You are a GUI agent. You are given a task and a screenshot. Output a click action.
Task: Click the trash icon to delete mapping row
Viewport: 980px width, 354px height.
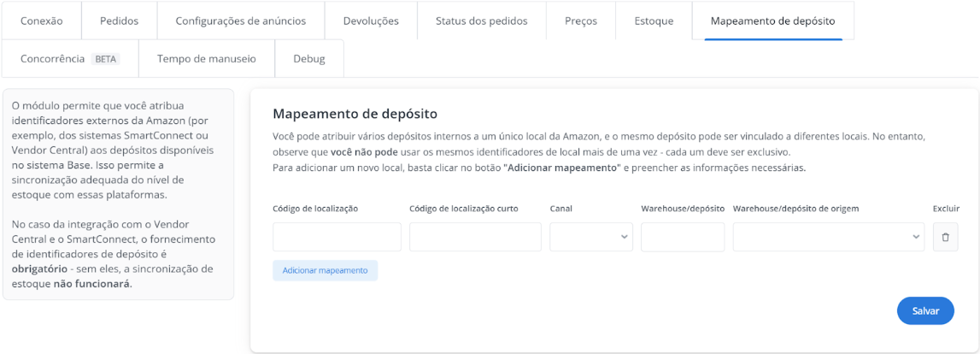[945, 237]
